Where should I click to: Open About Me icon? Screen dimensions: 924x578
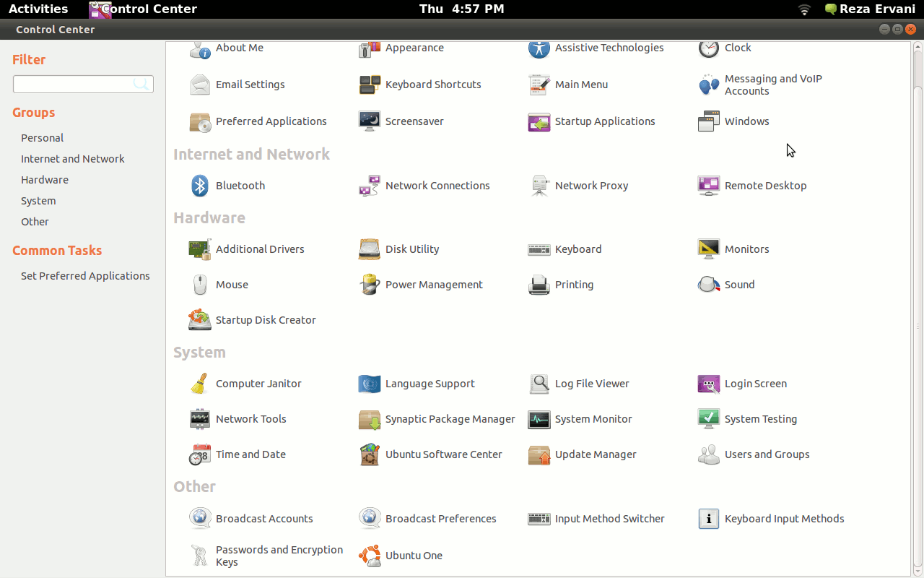click(x=200, y=49)
